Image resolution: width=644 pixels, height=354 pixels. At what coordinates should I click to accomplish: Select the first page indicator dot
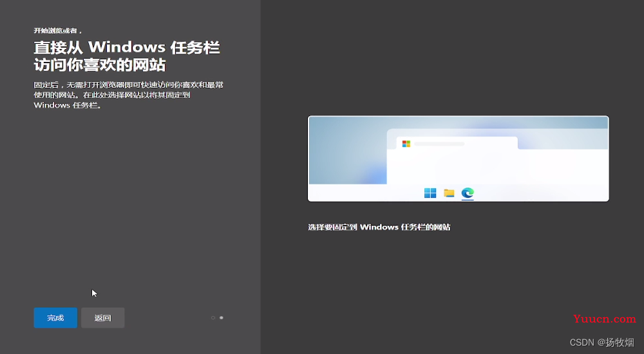pos(213,318)
